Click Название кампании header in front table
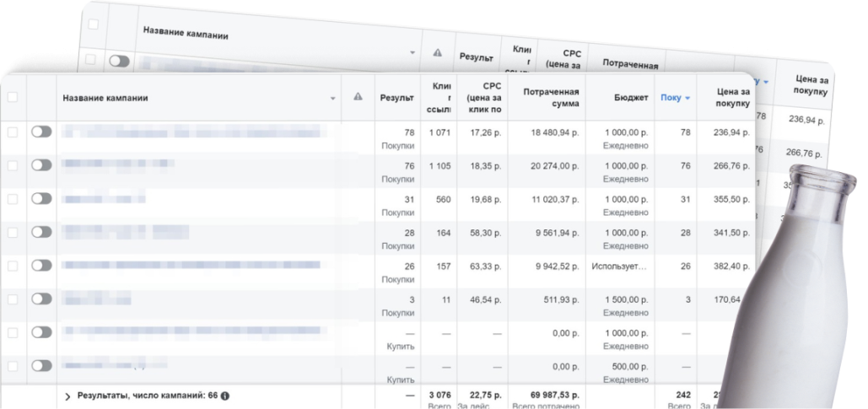Image resolution: width=868 pixels, height=409 pixels. (105, 98)
